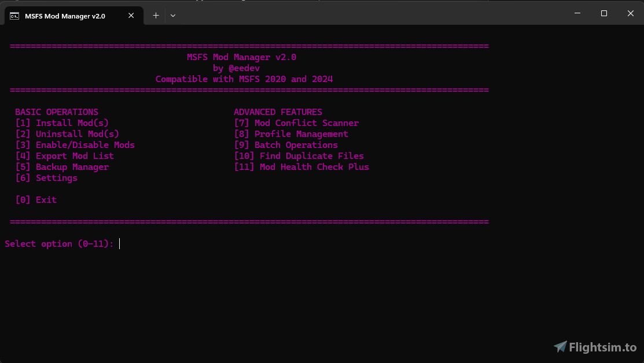Open a new terminal tab with the plus button

tap(155, 16)
